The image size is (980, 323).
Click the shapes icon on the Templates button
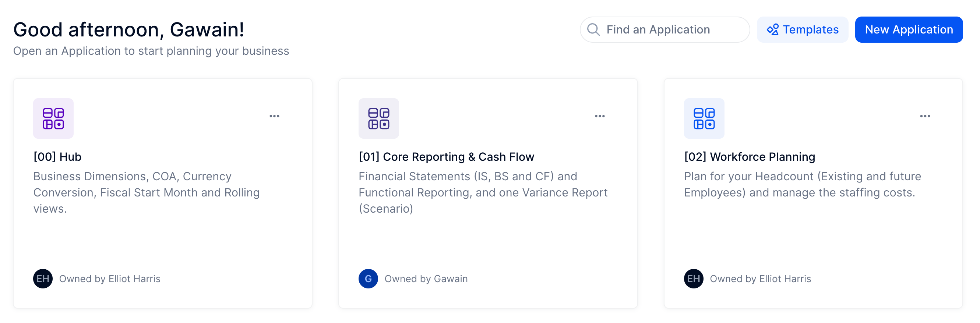pos(772,29)
